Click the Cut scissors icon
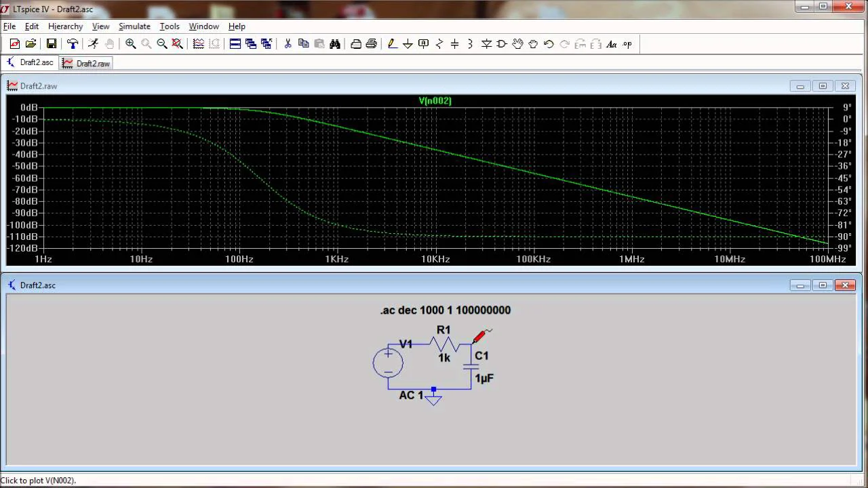Viewport: 868px width, 488px height. pos(288,44)
